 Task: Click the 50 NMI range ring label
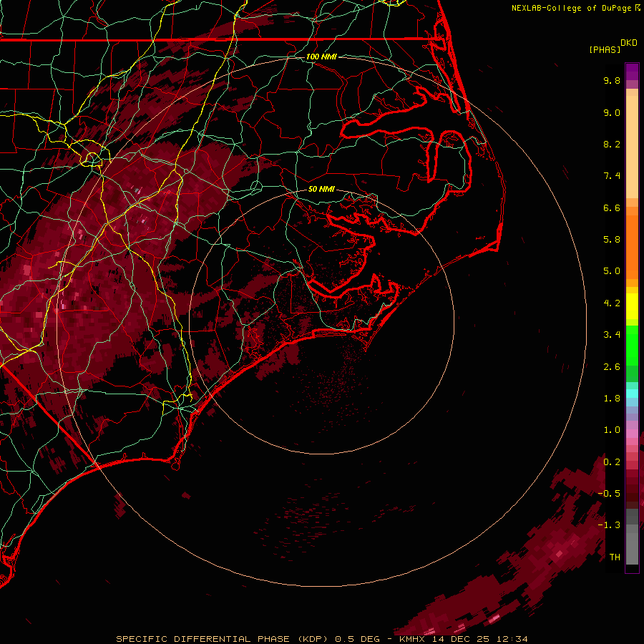[321, 189]
